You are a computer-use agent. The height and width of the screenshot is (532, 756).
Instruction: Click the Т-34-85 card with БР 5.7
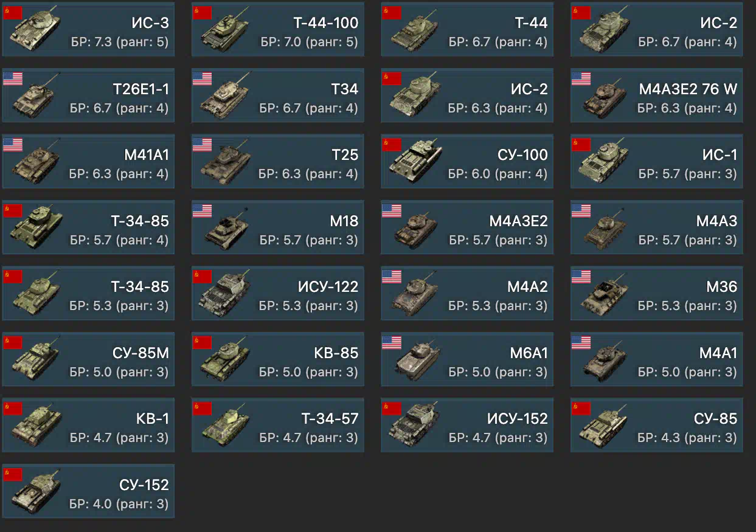88,227
